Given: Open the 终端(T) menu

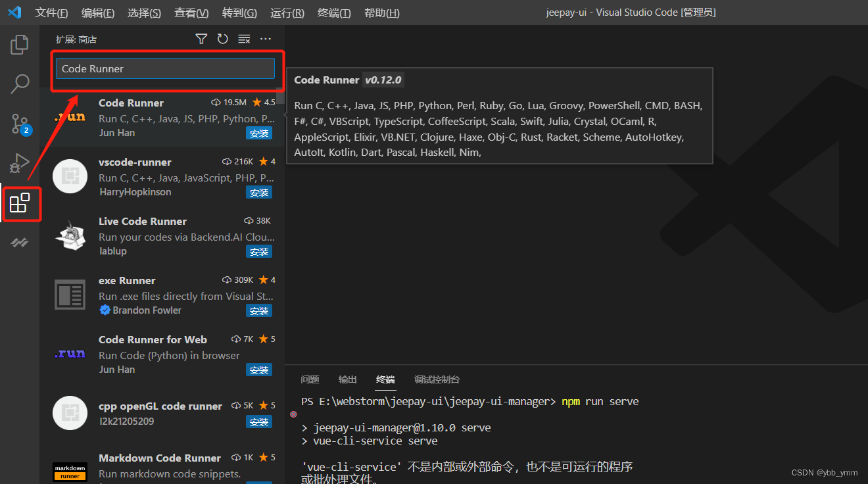Looking at the screenshot, I should pyautogui.click(x=334, y=12).
